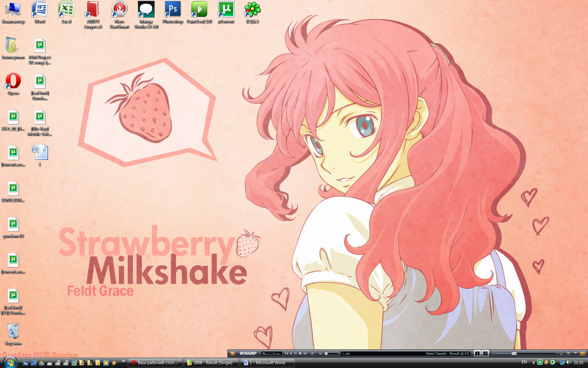Click the green circle tray icon
Viewport: 588px width, 368px height.
pos(553,362)
